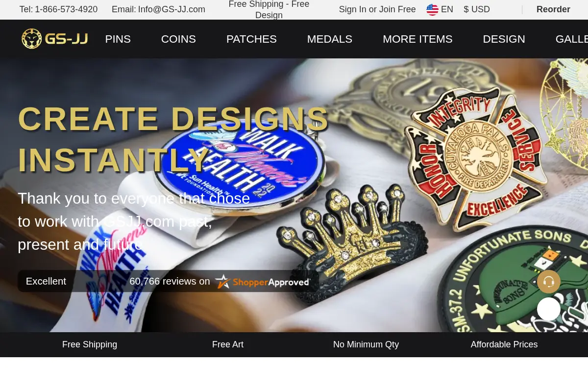This screenshot has height=368, width=588.
Task: Click the Excellent rating label
Action: pyautogui.click(x=46, y=281)
